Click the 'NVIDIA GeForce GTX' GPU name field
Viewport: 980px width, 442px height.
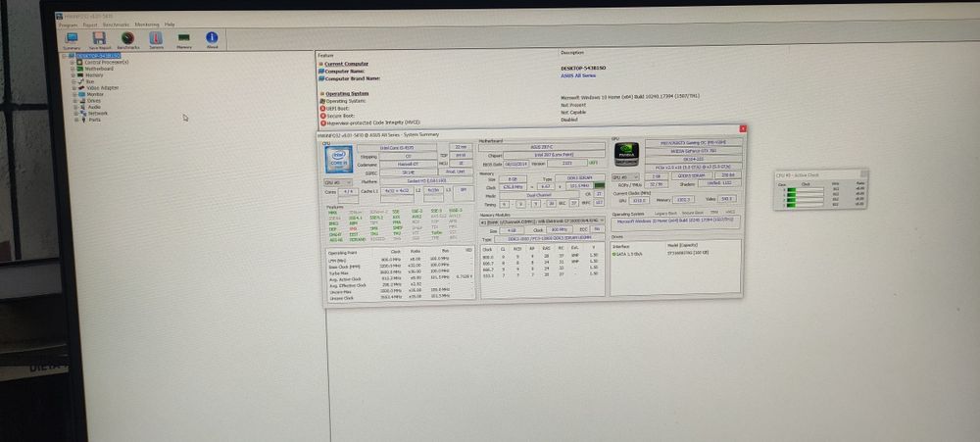(694, 151)
